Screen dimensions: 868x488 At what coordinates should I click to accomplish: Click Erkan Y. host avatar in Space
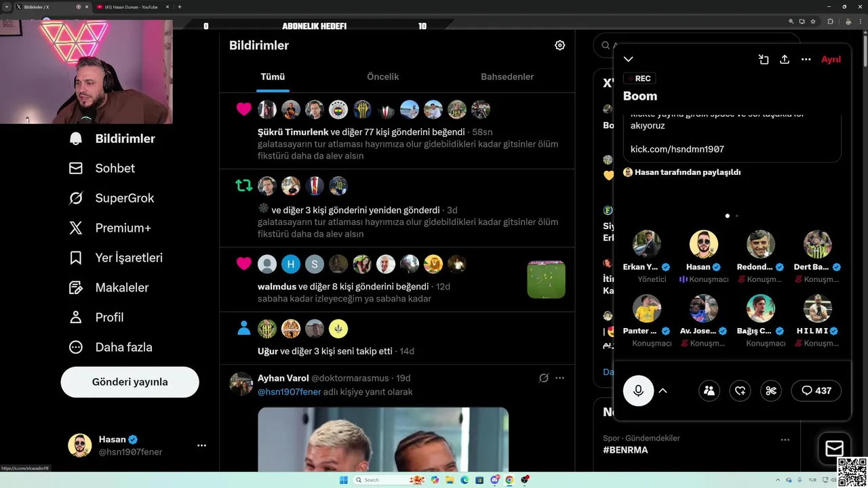(x=647, y=245)
